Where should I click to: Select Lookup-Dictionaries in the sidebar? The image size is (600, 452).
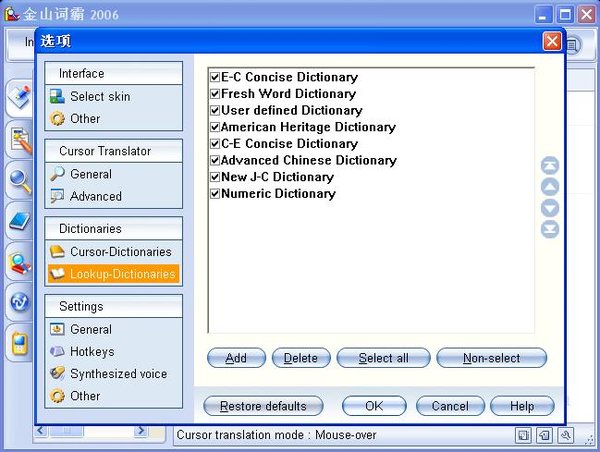tap(122, 274)
